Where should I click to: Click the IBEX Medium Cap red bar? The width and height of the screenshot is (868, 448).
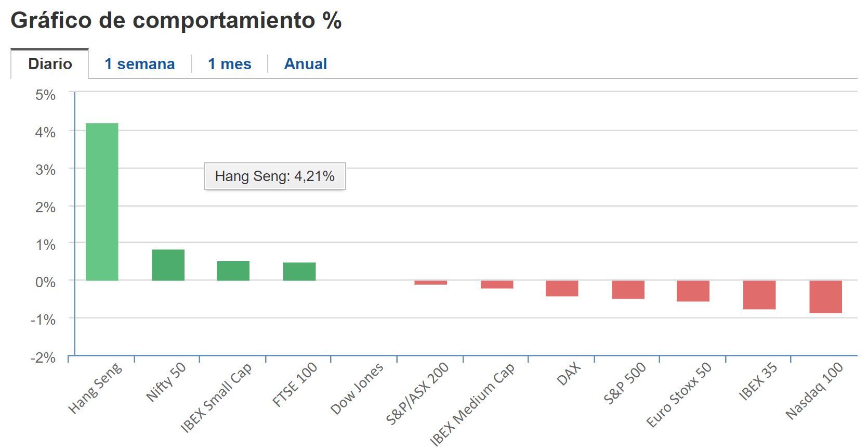[x=497, y=285]
